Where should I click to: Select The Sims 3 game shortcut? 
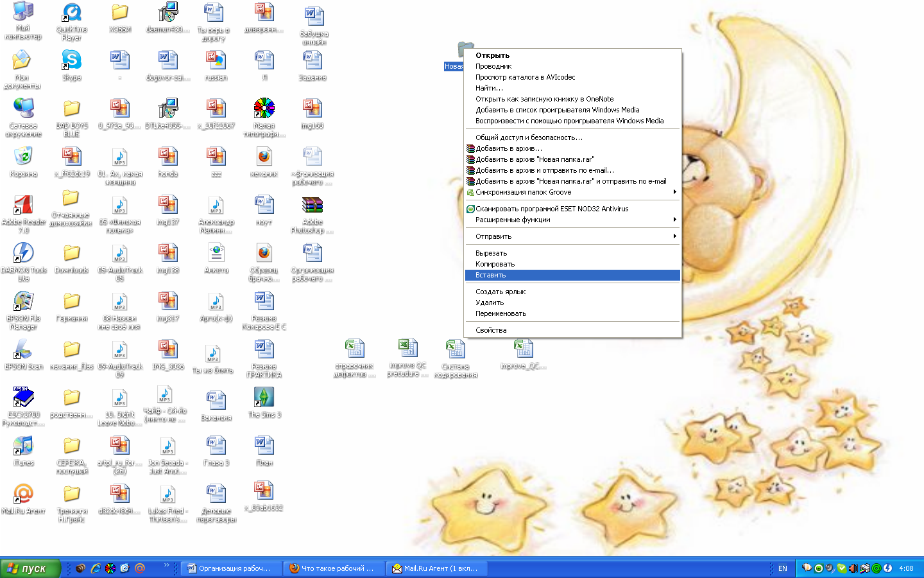point(264,403)
